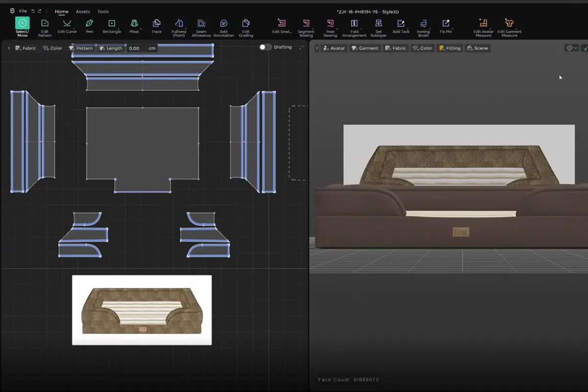
Task: Choose the Pleat tool
Action: 134,26
